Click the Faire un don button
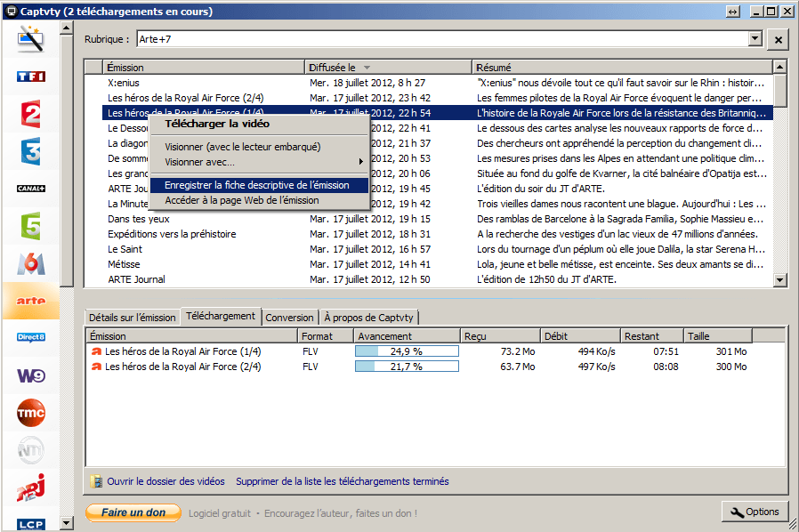Viewport: 799px width, 532px height. 133,512
